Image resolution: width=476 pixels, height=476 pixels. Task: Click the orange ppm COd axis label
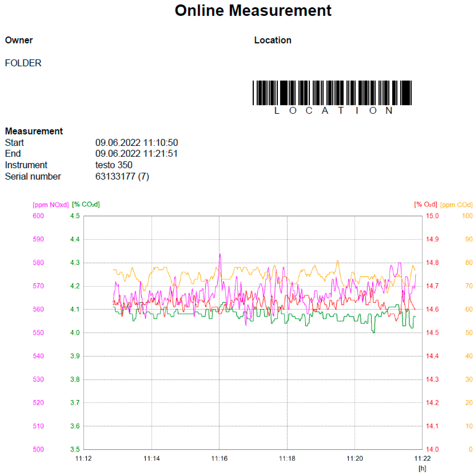click(456, 205)
